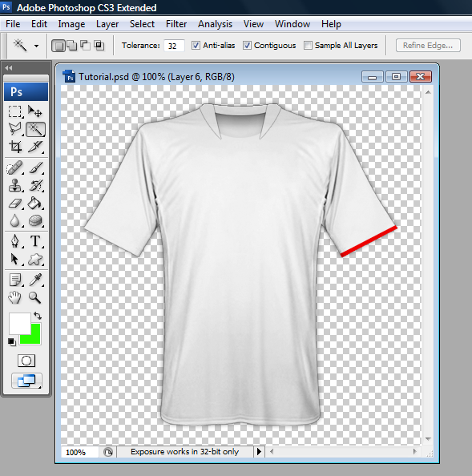
Task: Open the Layer menu
Action: [x=107, y=24]
